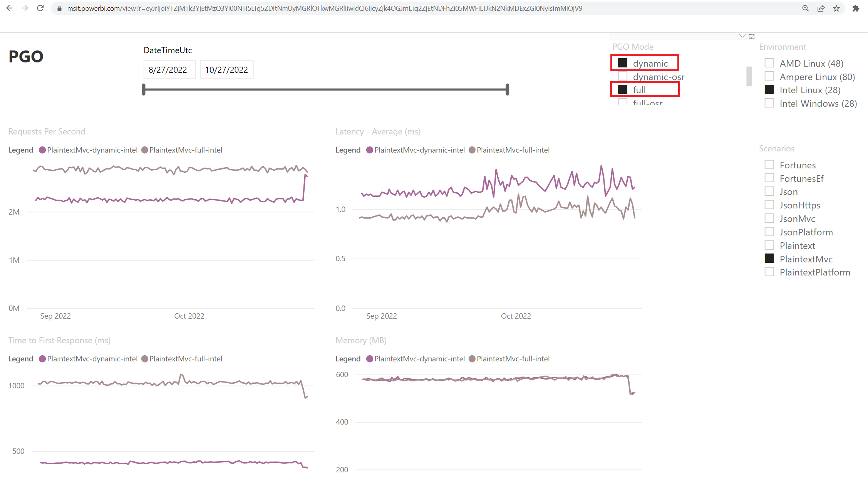Reload the page with refresh icon
The image size is (868, 497).
point(40,8)
